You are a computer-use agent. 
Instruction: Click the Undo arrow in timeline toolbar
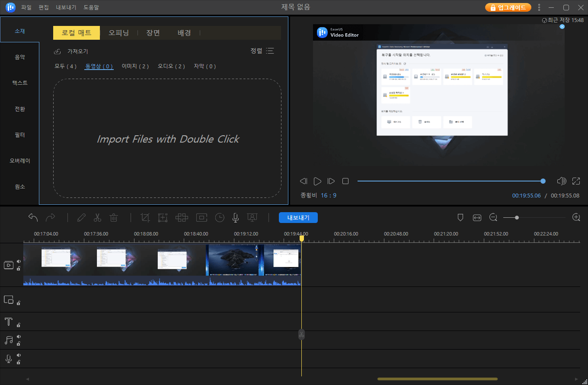coord(33,217)
